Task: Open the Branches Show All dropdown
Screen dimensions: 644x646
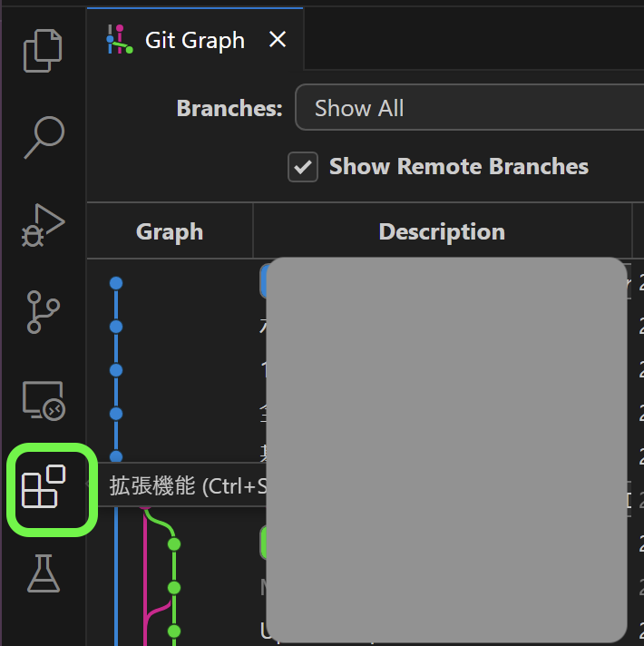Action: [x=470, y=108]
